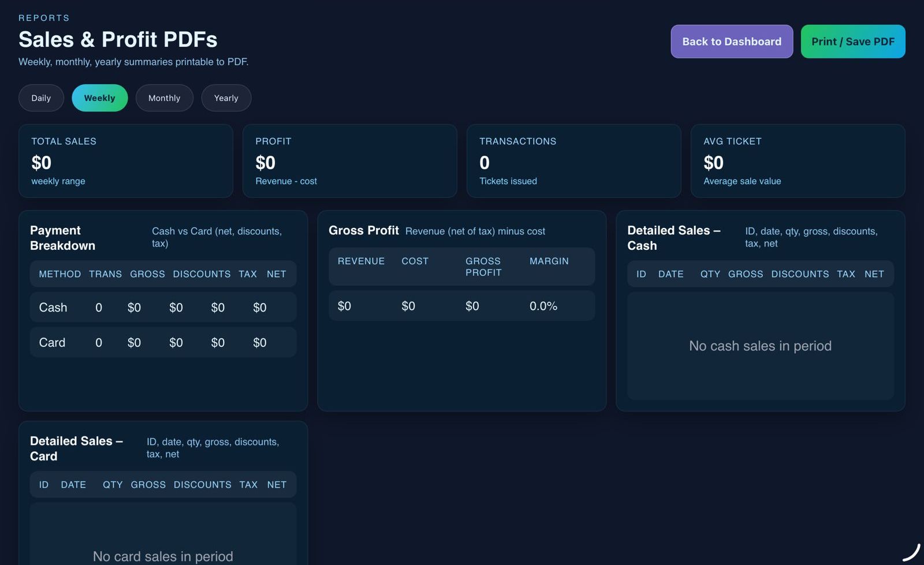Click the 'Cash vs Card' description text
Viewport: 924px width, 565px height.
point(217,237)
